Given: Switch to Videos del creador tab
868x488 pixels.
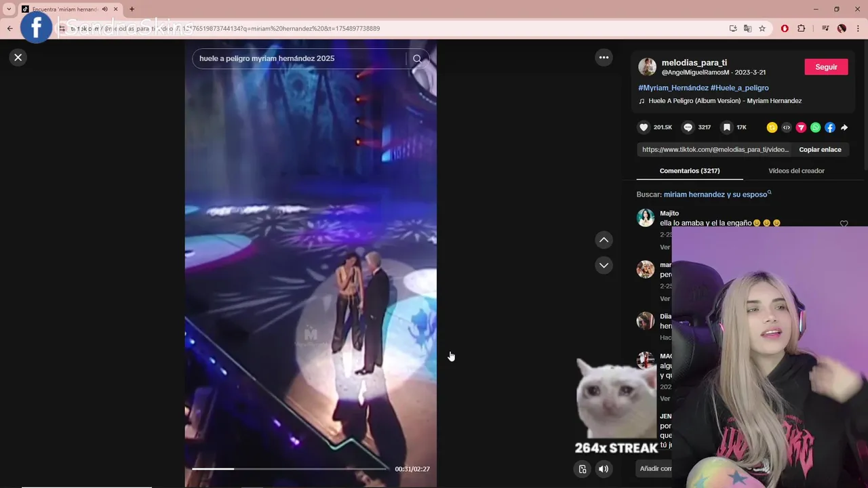Looking at the screenshot, I should tap(796, 171).
